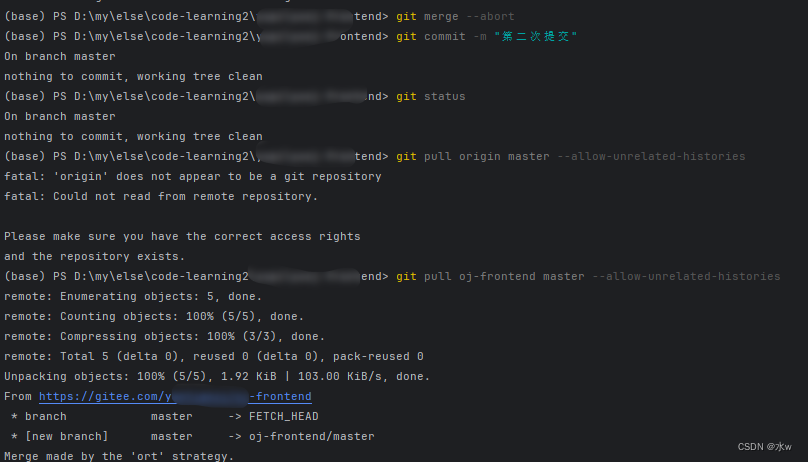The width and height of the screenshot is (808, 462).
Task: Click the 'correct access rights' message line
Action: coord(182,236)
